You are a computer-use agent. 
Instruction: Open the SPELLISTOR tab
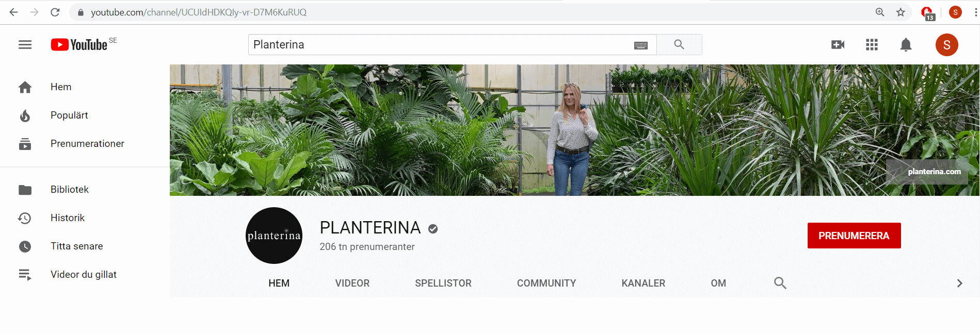(443, 283)
